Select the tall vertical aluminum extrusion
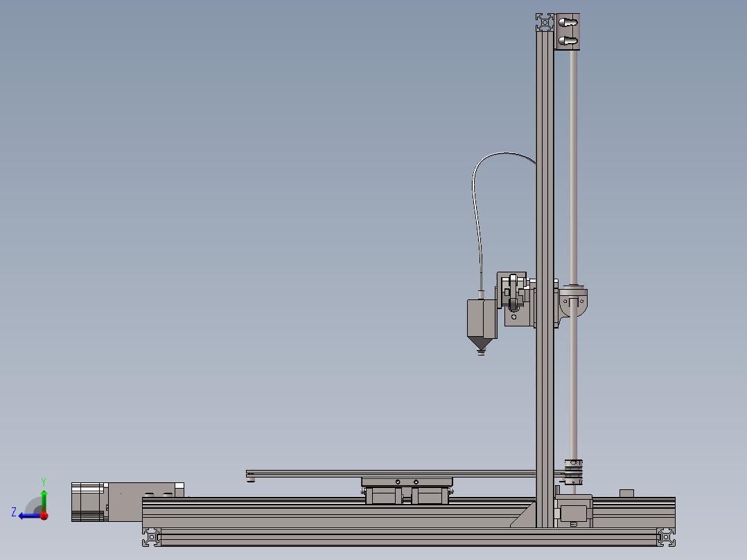 pyautogui.click(x=545, y=279)
